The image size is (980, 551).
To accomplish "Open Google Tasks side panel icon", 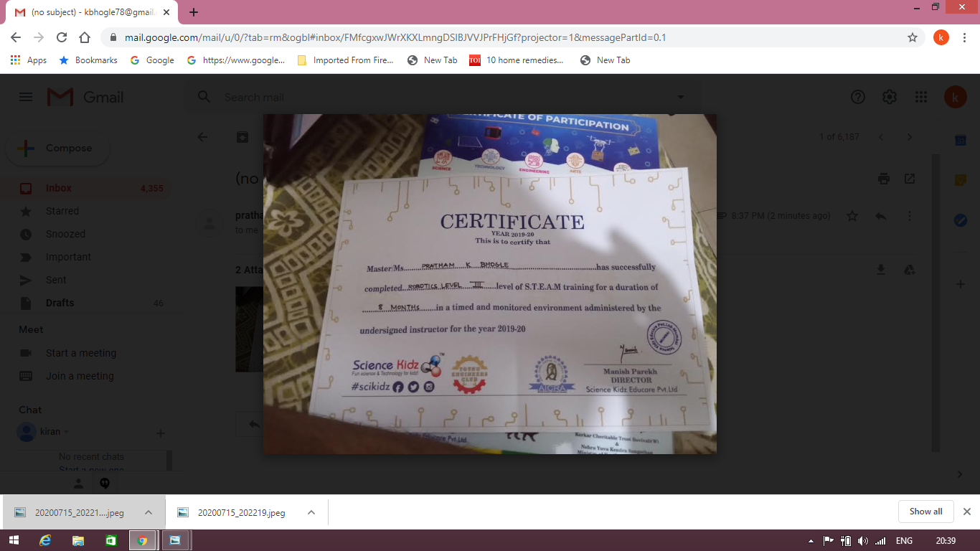I will point(961,220).
